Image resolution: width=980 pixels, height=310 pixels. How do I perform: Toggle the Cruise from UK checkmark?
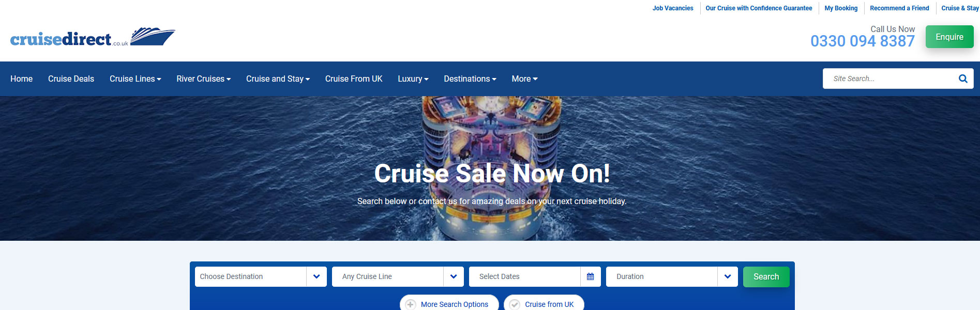(515, 305)
